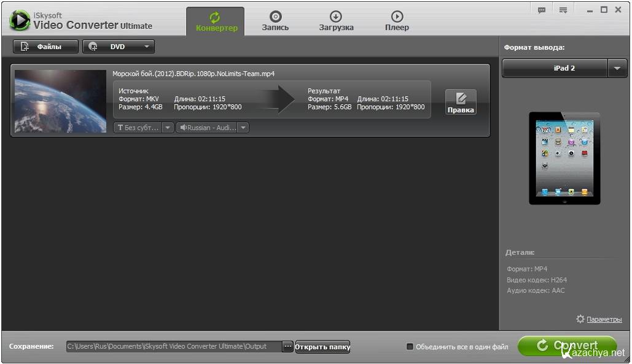Switch to the Плеер tab
Screen dimensions: 632x364
[397, 21]
